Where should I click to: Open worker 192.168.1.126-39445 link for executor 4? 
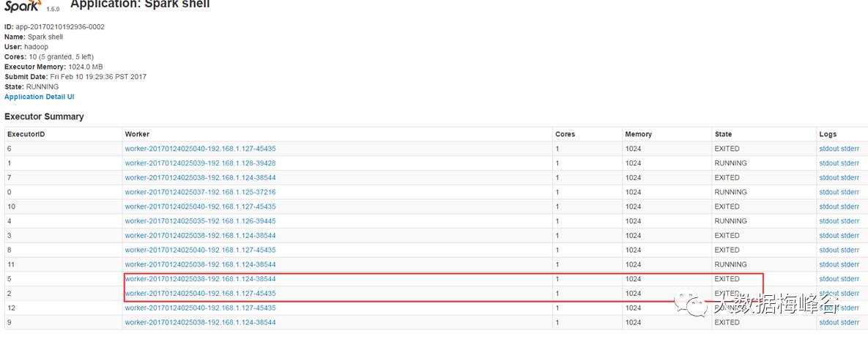coord(201,221)
